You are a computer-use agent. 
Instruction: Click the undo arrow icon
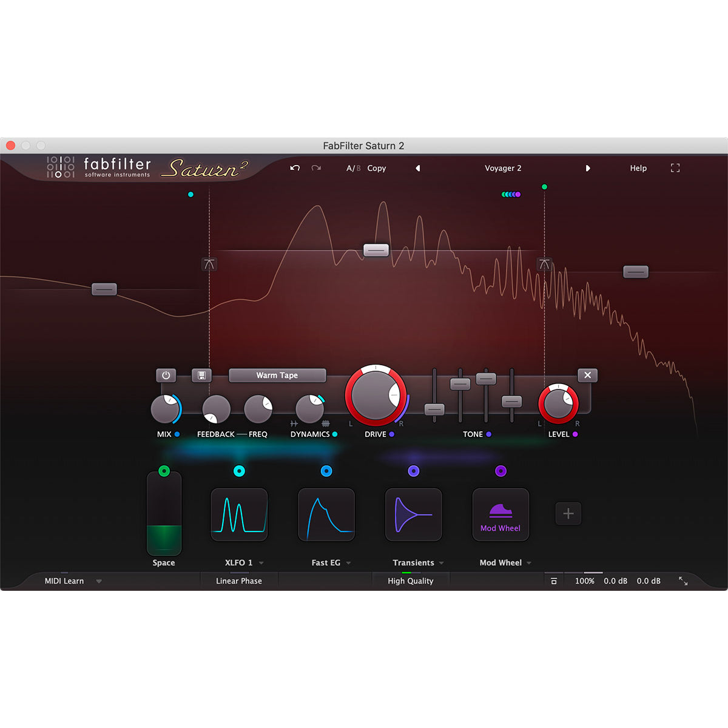click(295, 168)
